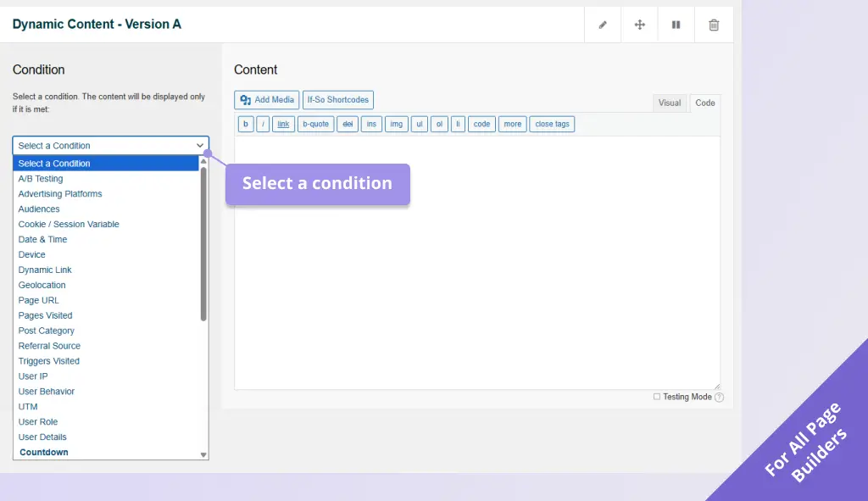Collapse the condition dropdown chevron

(x=200, y=145)
